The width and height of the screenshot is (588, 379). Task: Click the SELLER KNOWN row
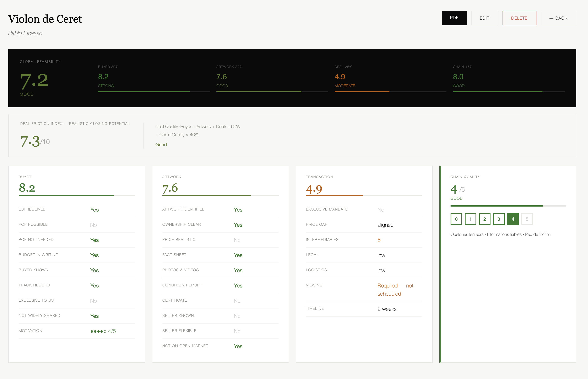[x=220, y=316]
